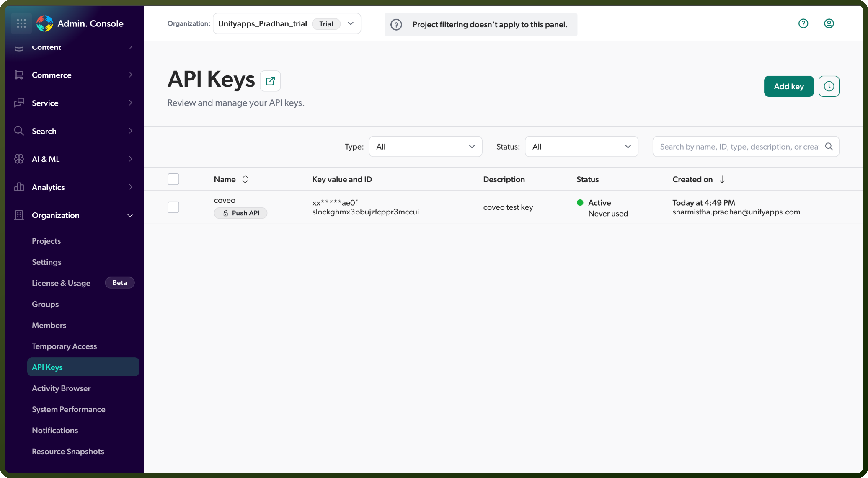Go to Members in the sidebar
The height and width of the screenshot is (478, 868).
click(49, 325)
